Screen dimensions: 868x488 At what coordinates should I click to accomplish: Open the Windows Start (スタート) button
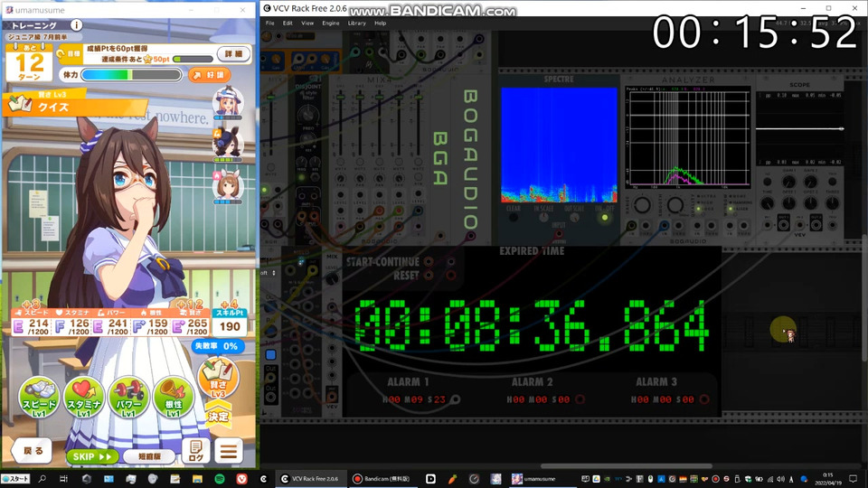[15, 479]
